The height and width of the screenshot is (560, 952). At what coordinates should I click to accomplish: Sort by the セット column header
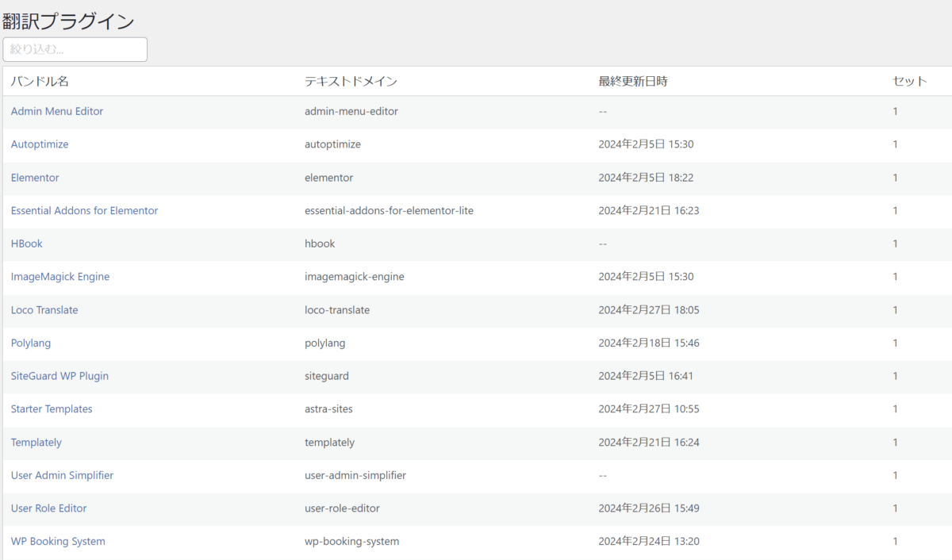[x=909, y=82]
